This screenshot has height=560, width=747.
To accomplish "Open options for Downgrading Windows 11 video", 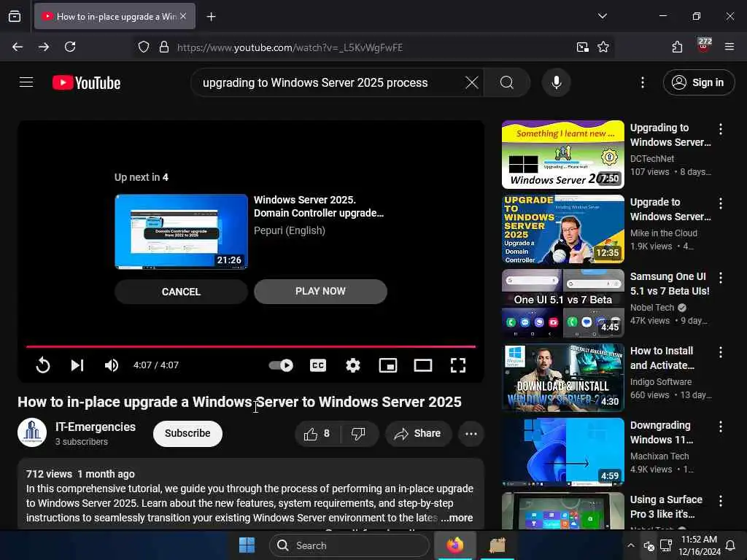I will tap(720, 426).
